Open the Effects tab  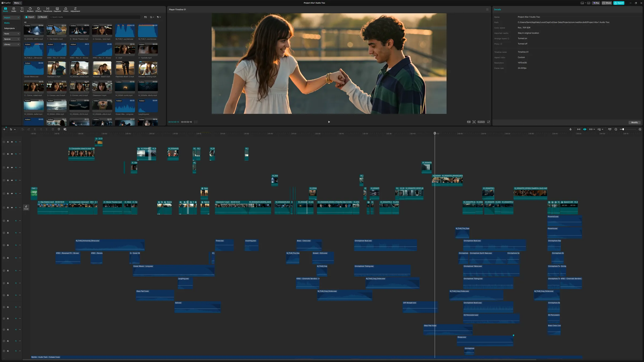38,9
